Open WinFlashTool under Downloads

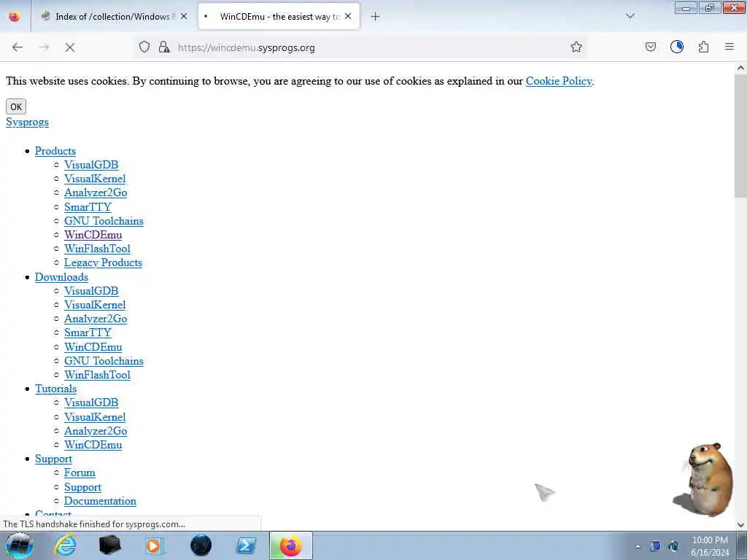click(x=97, y=375)
